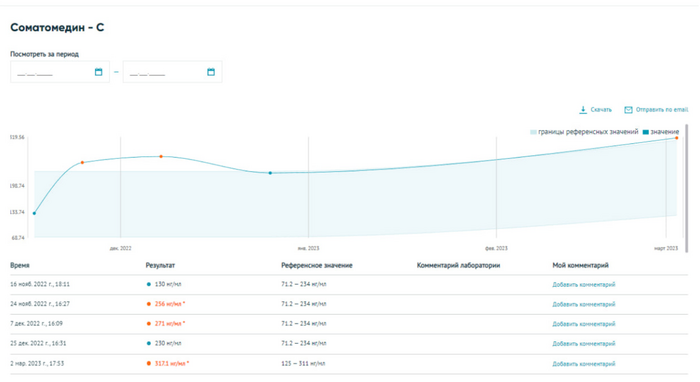The image size is (700, 382).
Task: Click the reference range 125 – 311 нг/мл
Action: (x=303, y=364)
